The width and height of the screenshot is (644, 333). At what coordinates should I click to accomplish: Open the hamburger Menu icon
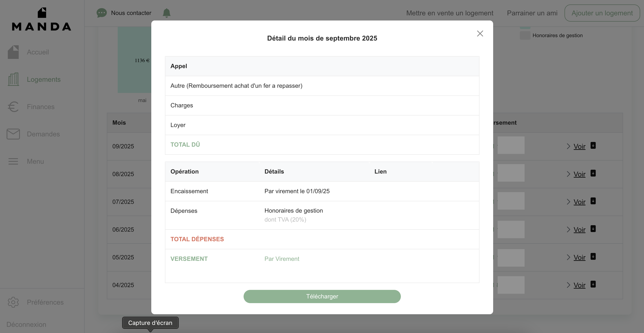coord(13,161)
